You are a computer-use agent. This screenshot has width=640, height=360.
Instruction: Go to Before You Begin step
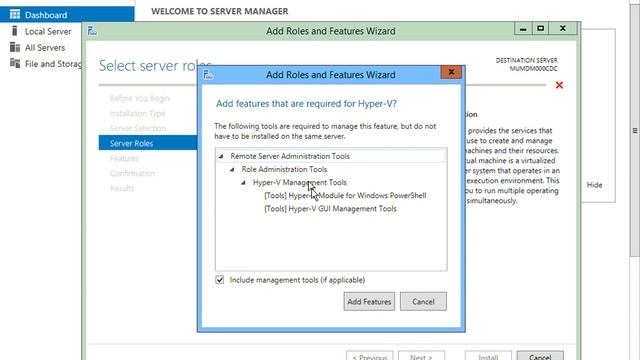point(139,98)
